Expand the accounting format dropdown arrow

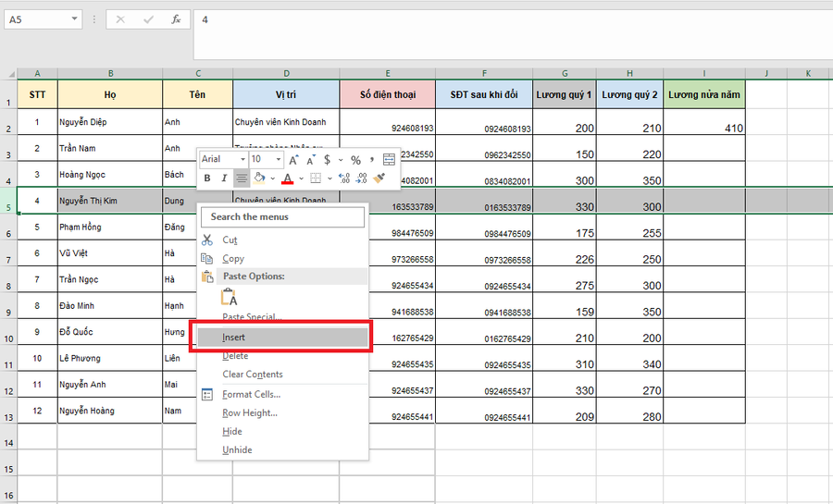pos(341,160)
